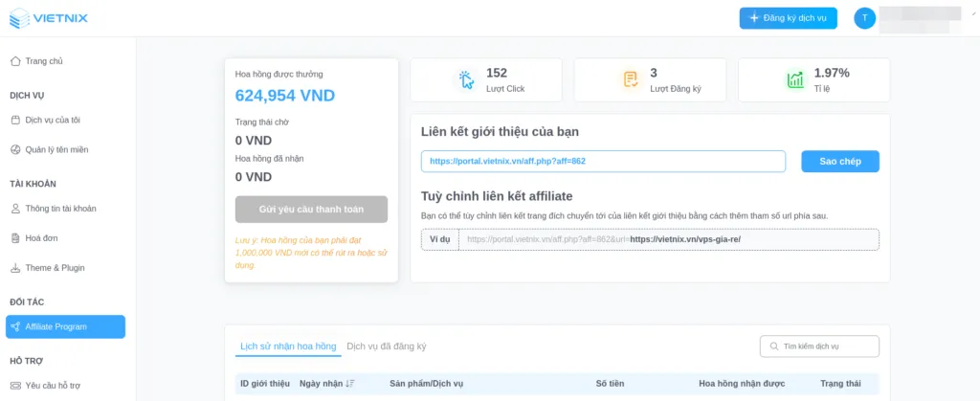Sort by the Ngày nhận column header

[x=327, y=384]
